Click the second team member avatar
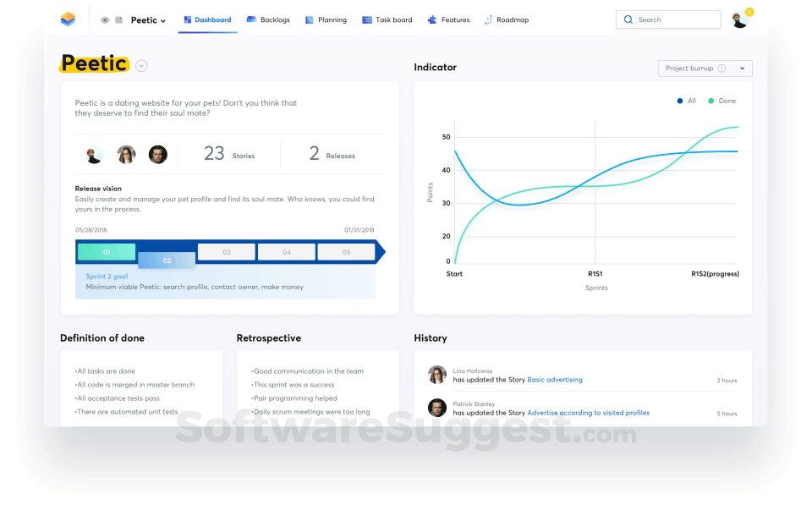The height and width of the screenshot is (510, 812). pos(126,154)
